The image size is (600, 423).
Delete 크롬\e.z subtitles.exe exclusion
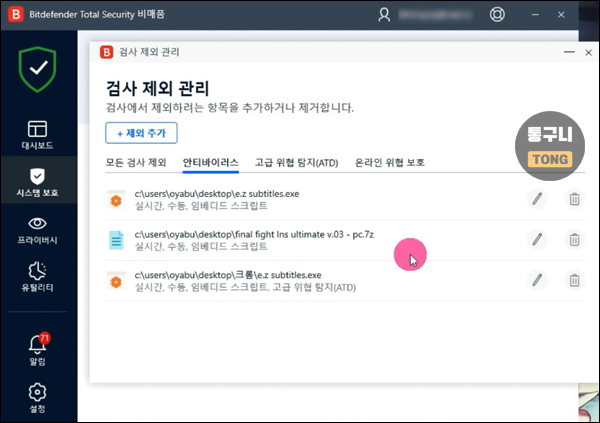pos(574,280)
